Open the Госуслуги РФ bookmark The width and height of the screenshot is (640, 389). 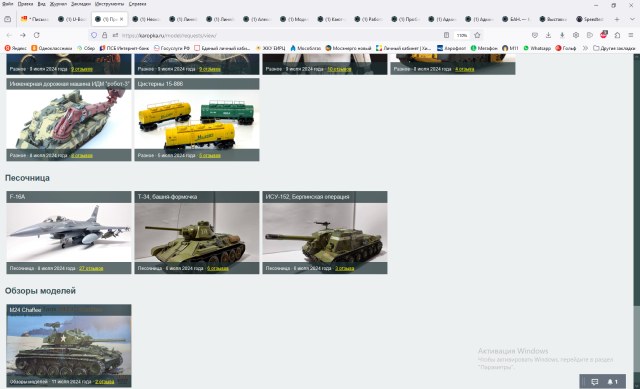[172, 48]
